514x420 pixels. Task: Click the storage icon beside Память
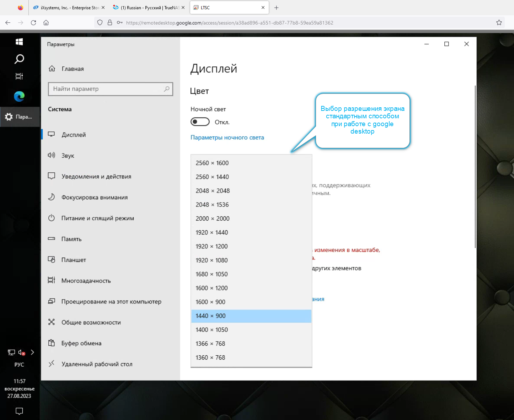pyautogui.click(x=52, y=238)
